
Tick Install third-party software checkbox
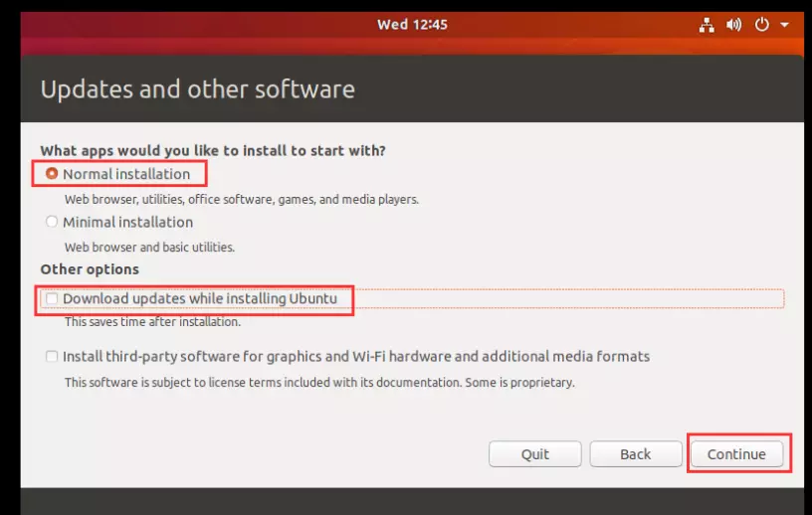[x=52, y=356]
